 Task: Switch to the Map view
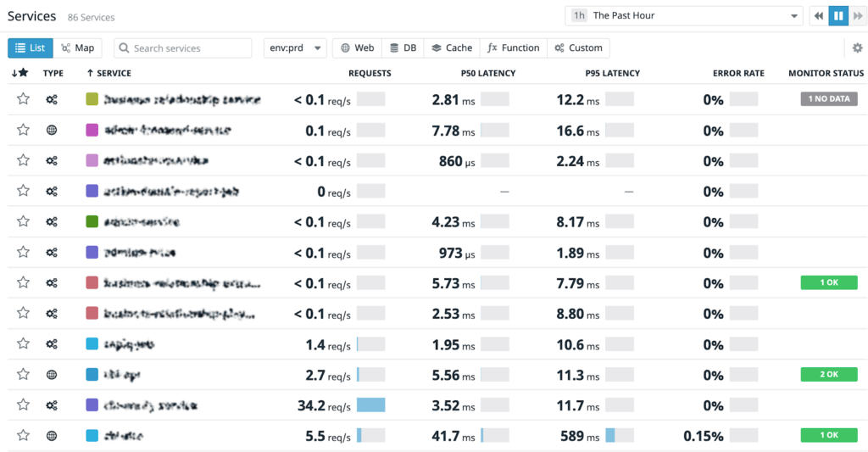tap(77, 48)
